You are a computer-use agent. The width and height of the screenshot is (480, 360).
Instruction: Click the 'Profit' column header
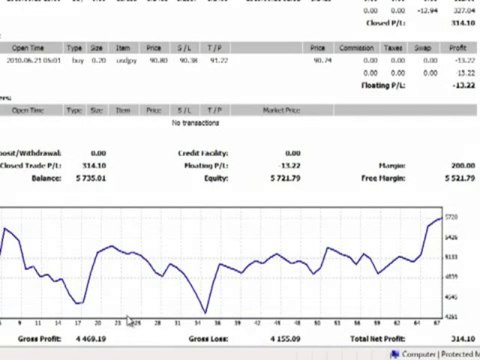[x=458, y=48]
